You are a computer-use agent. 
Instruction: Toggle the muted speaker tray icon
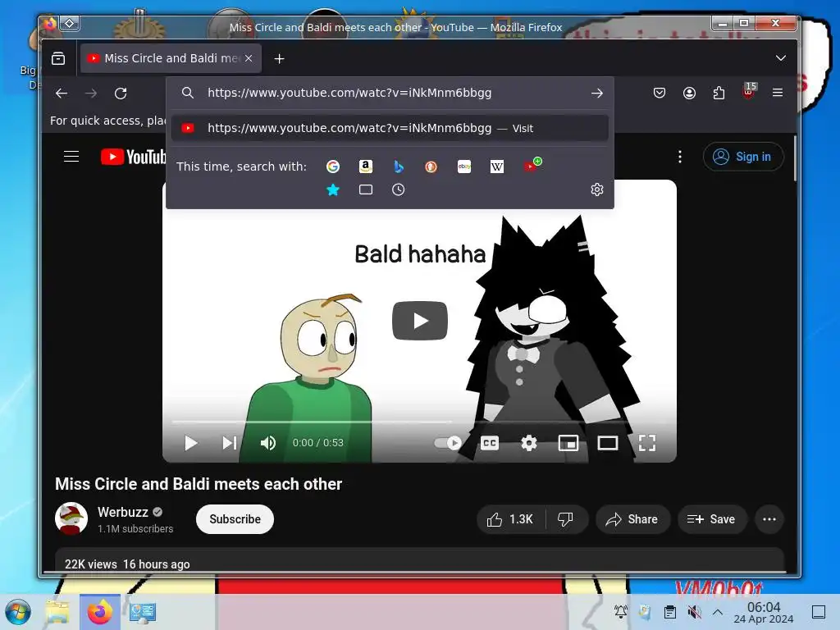694,612
